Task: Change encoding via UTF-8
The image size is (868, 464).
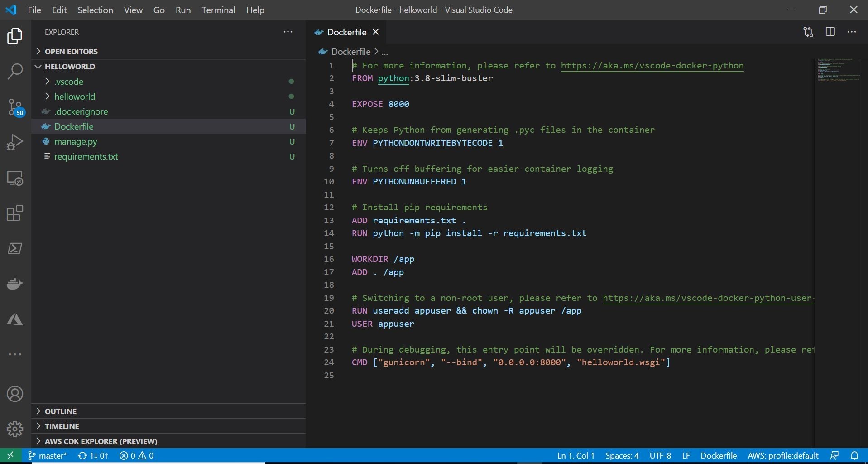Action: 660,455
